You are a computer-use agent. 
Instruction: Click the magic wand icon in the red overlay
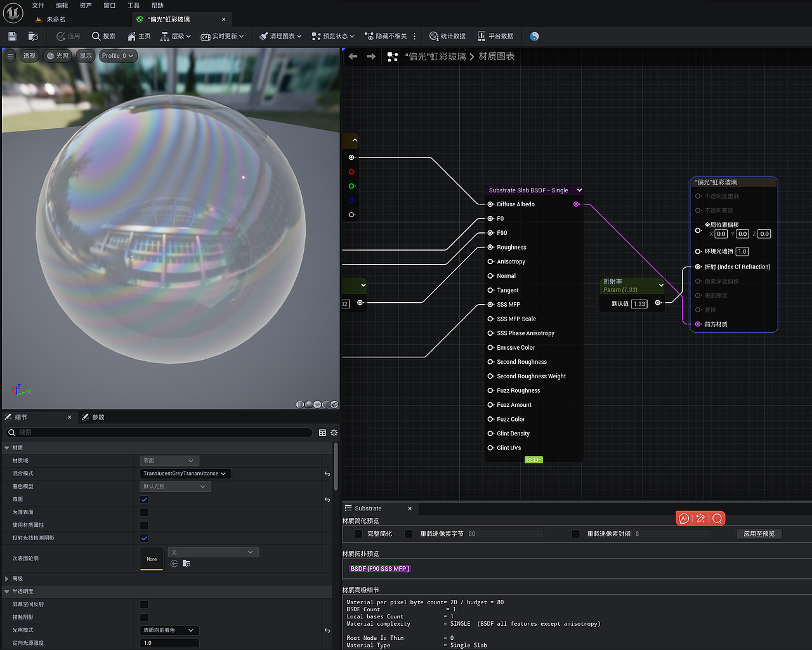(700, 519)
